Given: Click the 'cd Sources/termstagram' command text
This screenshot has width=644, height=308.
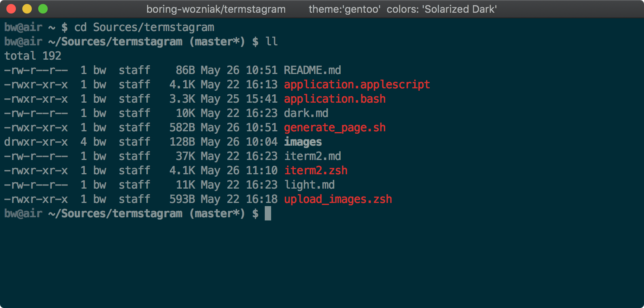Looking at the screenshot, I should point(144,27).
